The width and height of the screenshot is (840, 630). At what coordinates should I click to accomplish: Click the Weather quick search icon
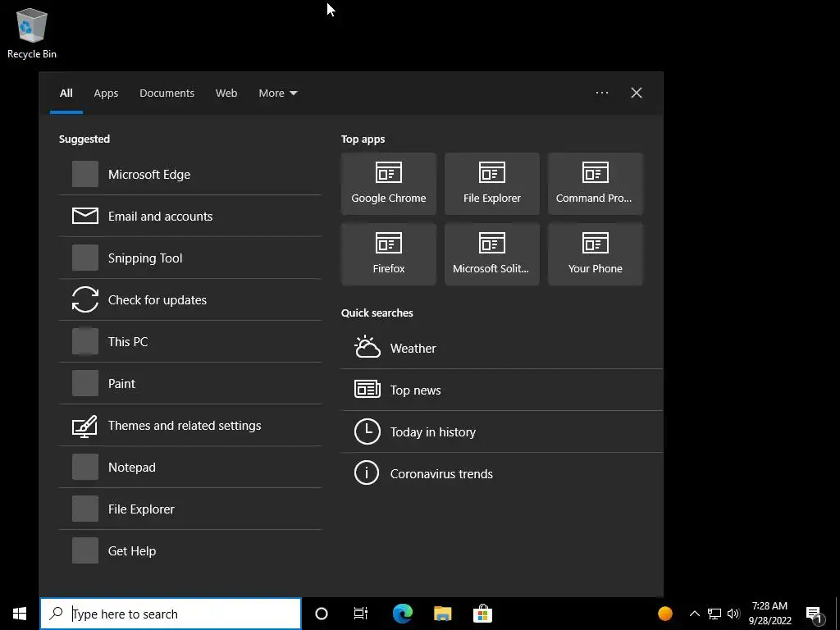tap(367, 347)
